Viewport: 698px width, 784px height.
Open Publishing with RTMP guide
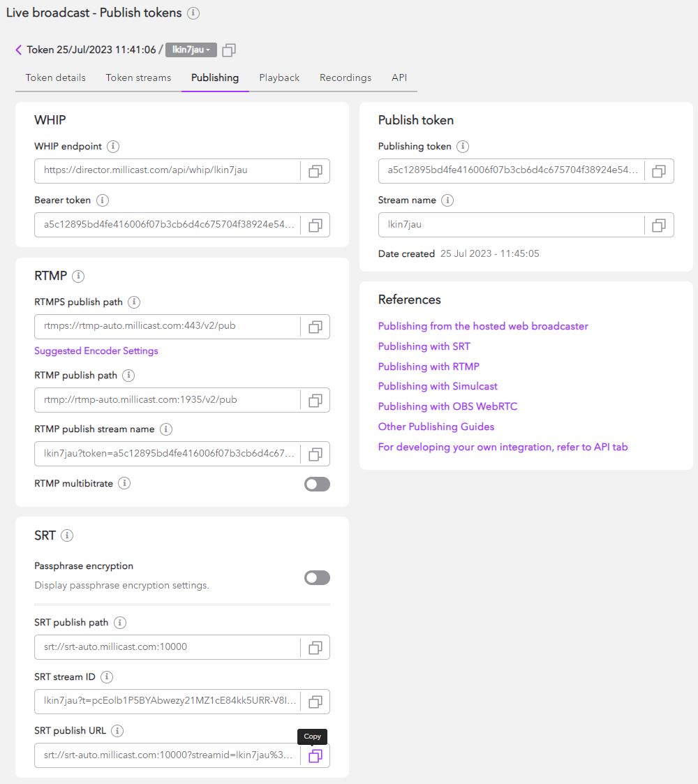pyautogui.click(x=429, y=367)
